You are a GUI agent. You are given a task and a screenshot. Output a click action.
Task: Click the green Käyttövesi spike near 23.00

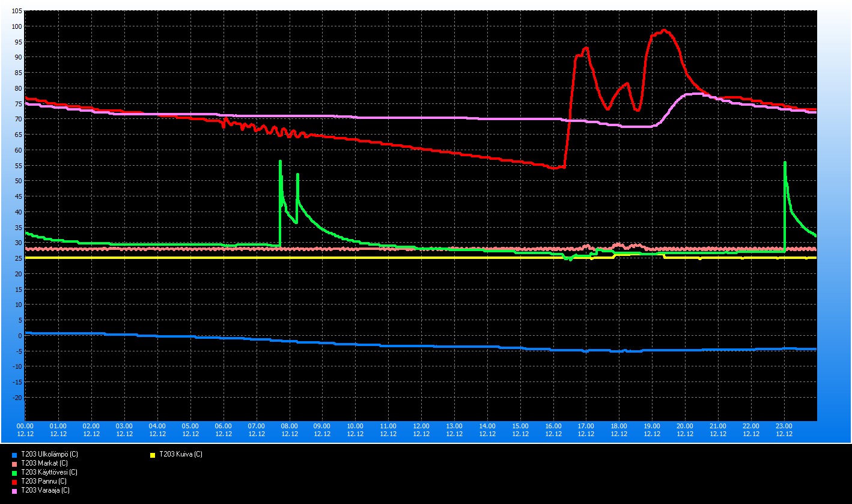point(785,163)
